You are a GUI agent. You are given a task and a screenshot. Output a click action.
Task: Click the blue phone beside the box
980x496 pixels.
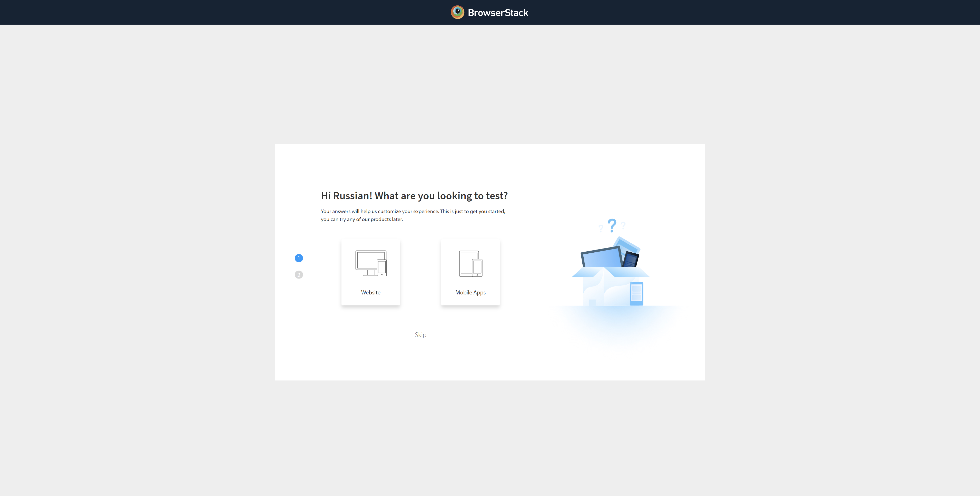coord(636,294)
